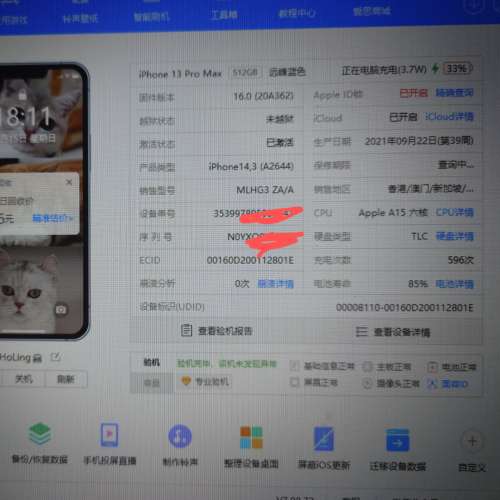Click the 清查ID link

[x=455, y=384]
